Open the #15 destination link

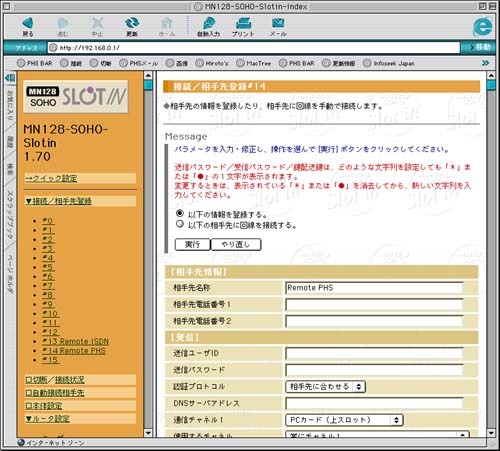click(51, 360)
